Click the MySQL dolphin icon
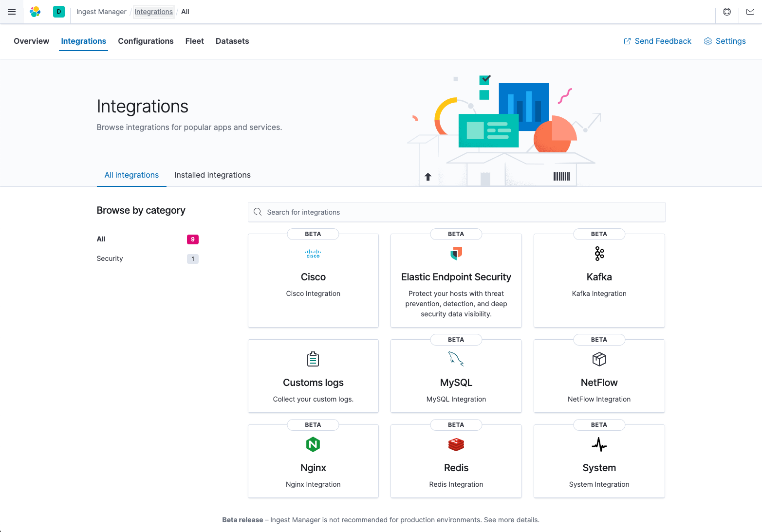762x532 pixels. pos(456,359)
